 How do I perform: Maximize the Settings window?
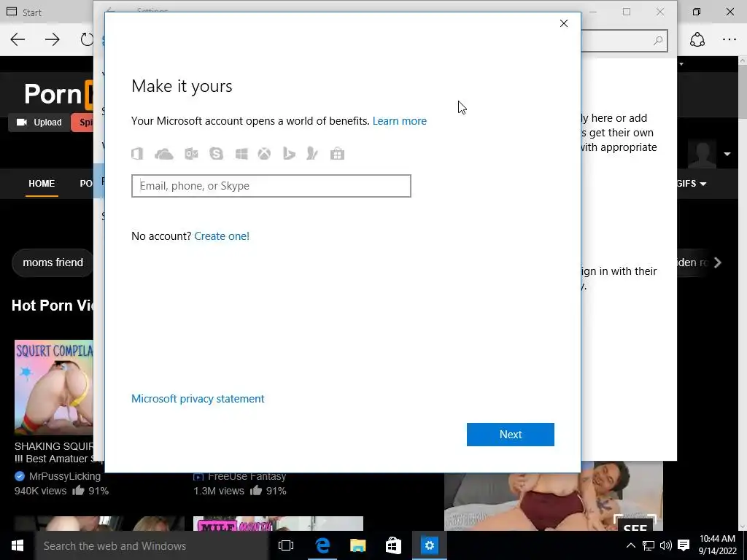click(627, 12)
